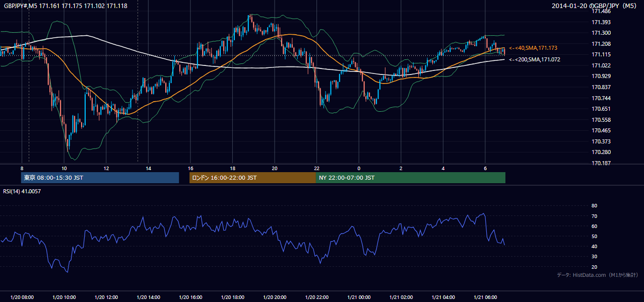Screen dimensions: 644x302
Task: Click price axis value 170.929
Action: point(601,76)
